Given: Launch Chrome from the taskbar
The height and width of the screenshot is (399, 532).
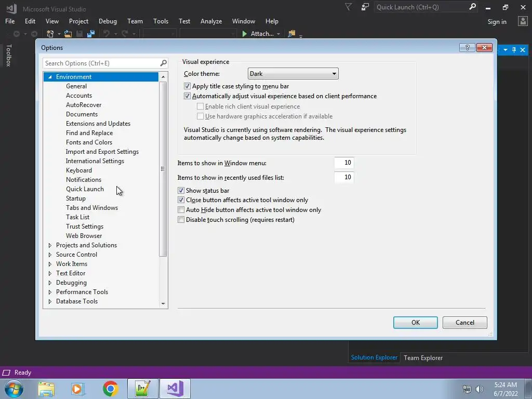Looking at the screenshot, I should [110, 389].
